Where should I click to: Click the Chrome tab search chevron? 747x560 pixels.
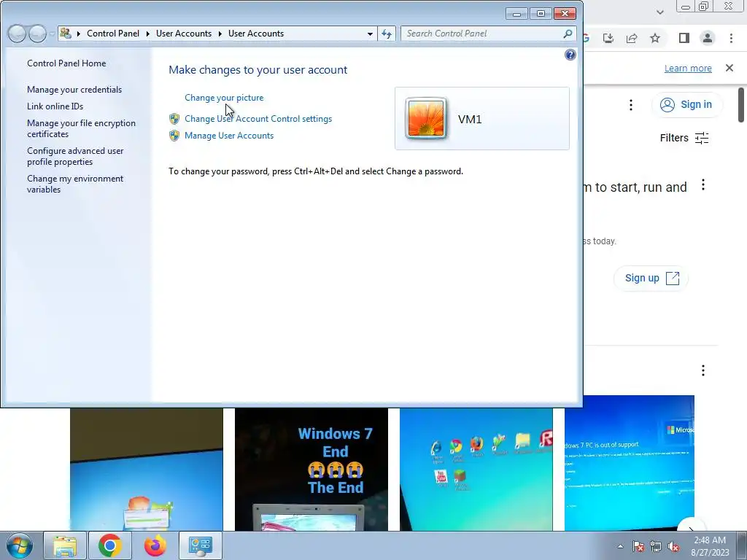pos(659,12)
